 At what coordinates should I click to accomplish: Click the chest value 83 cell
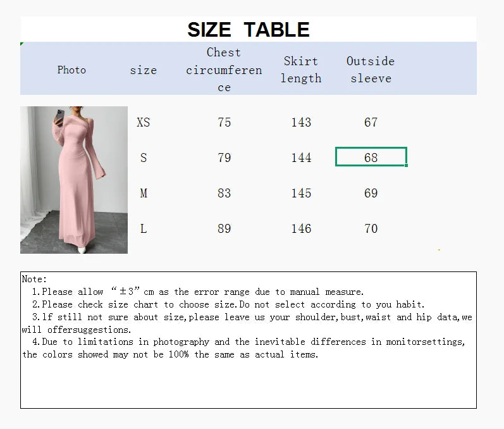click(x=224, y=193)
